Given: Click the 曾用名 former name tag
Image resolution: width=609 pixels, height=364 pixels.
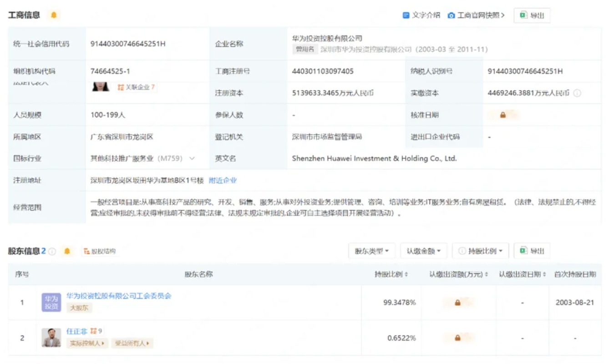Looking at the screenshot, I should click(x=305, y=49).
